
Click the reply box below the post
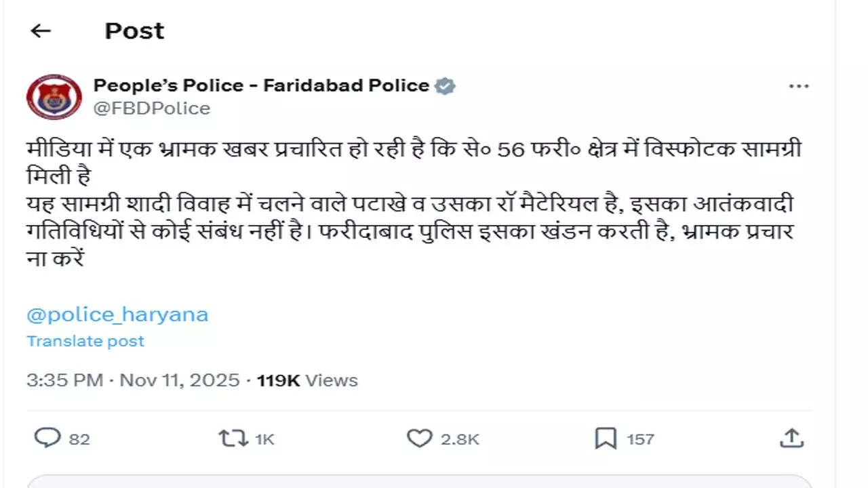[x=419, y=481]
